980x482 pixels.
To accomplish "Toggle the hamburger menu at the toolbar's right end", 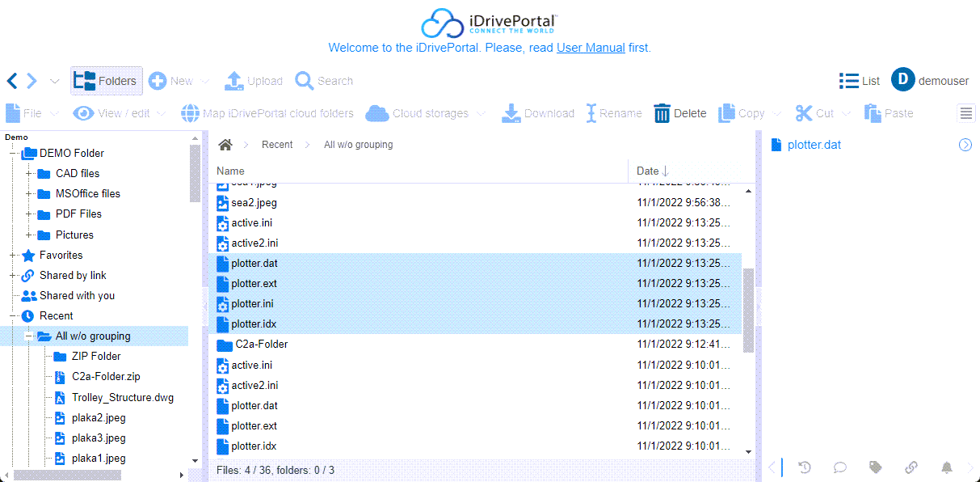I will tap(966, 113).
